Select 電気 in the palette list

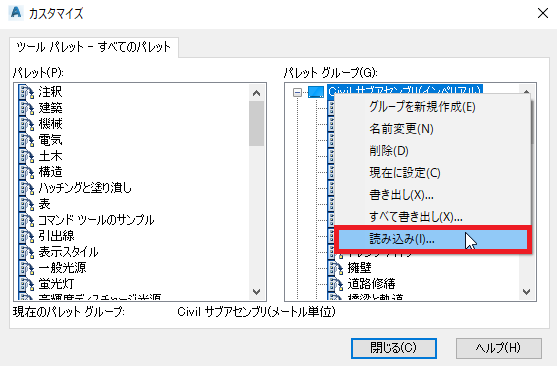coord(50,140)
